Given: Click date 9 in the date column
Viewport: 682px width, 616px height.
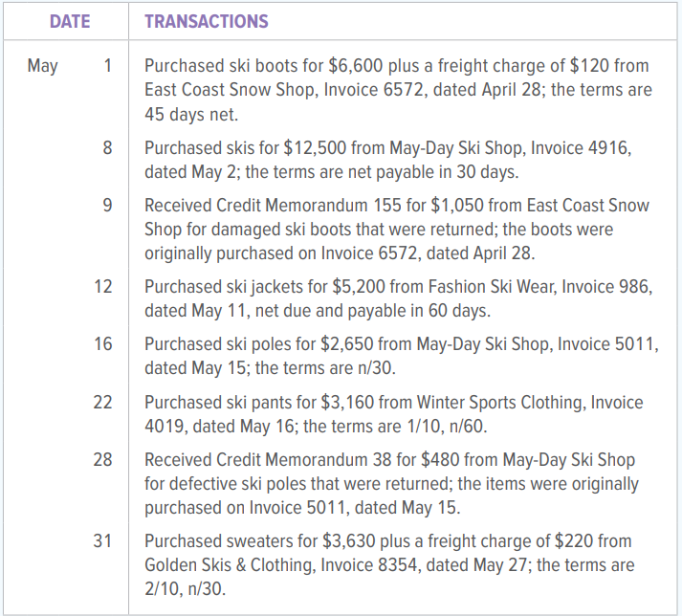Looking at the screenshot, I should tap(107, 206).
